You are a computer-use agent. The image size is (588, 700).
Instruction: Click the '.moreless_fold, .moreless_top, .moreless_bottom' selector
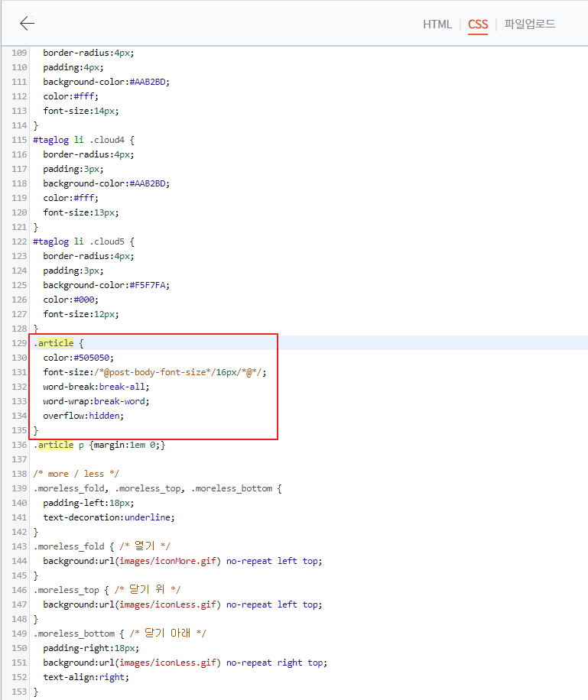click(x=158, y=488)
